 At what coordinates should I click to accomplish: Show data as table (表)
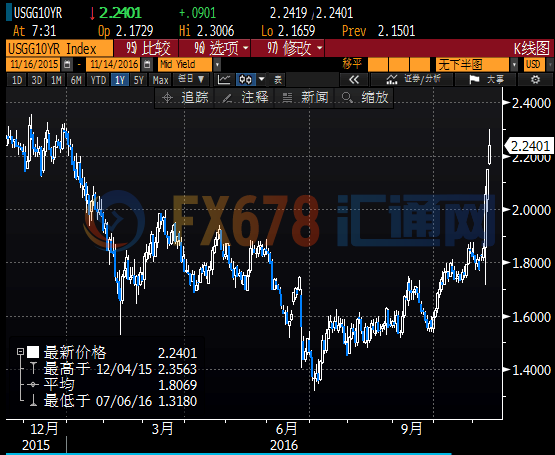(x=278, y=80)
